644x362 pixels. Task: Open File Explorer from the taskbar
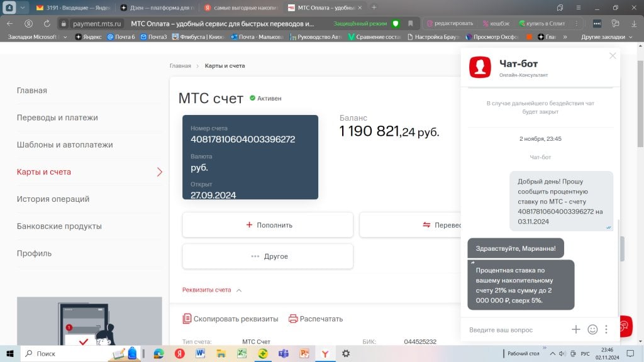pyautogui.click(x=221, y=353)
